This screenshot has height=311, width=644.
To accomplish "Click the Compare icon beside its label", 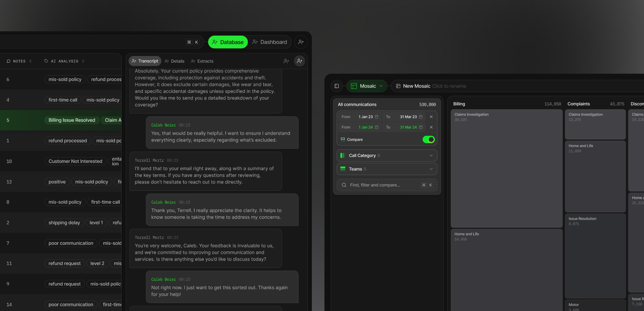I will (343, 139).
